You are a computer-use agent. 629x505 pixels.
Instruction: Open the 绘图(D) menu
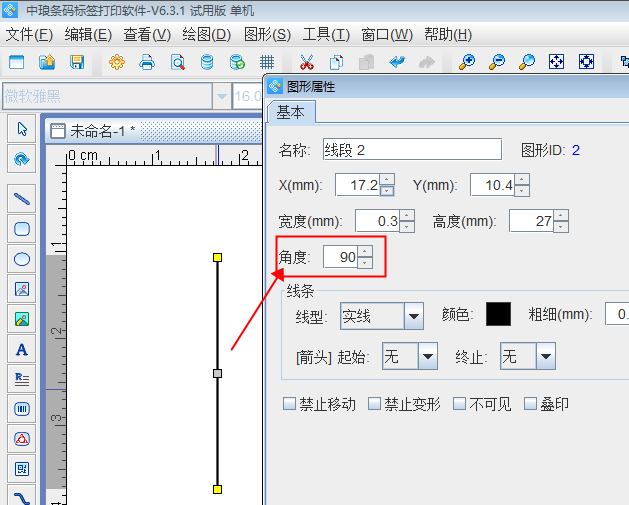[x=207, y=34]
